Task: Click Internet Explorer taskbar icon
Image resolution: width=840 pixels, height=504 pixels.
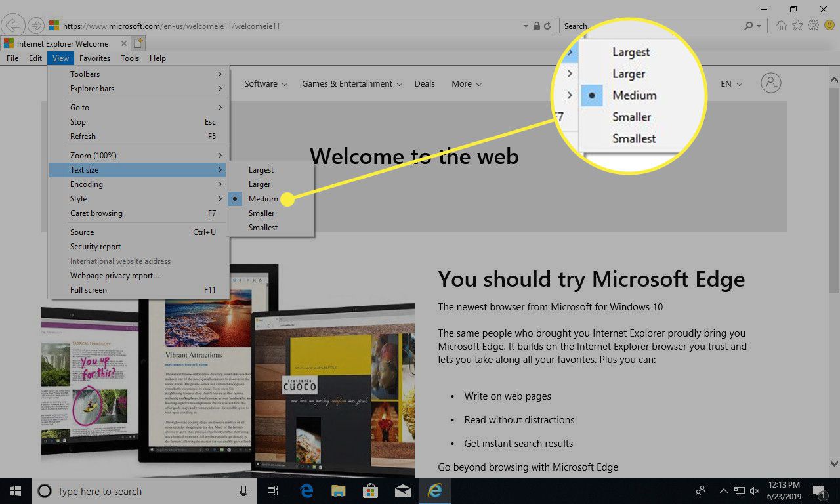Action: [x=434, y=491]
